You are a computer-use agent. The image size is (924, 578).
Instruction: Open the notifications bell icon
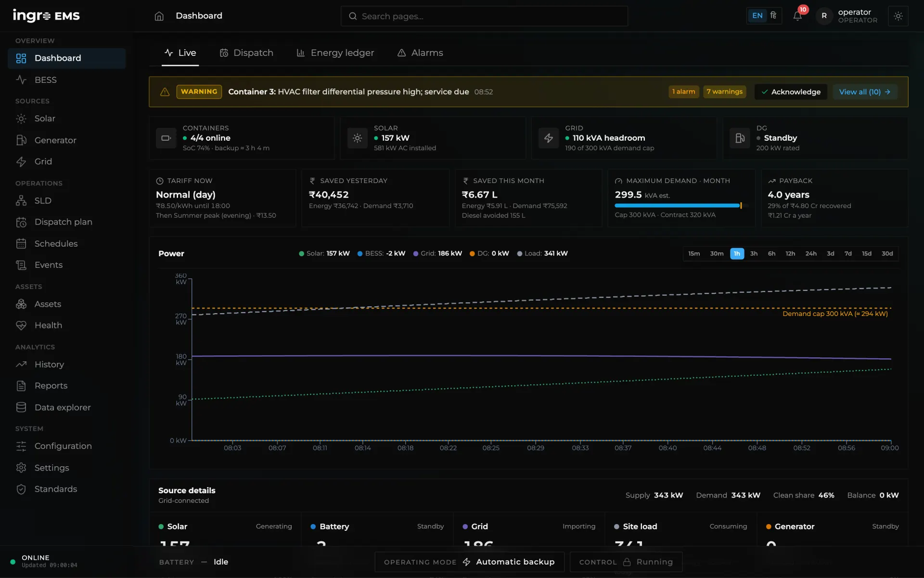pos(797,16)
